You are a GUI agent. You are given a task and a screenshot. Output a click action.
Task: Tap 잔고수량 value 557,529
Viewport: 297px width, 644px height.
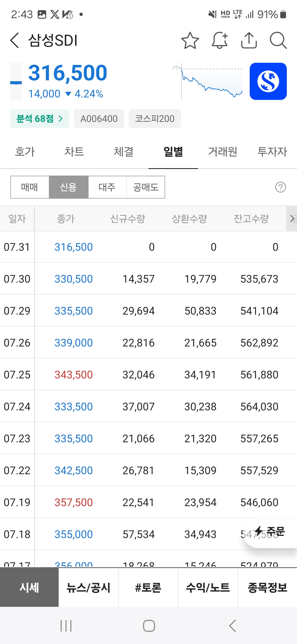259,470
